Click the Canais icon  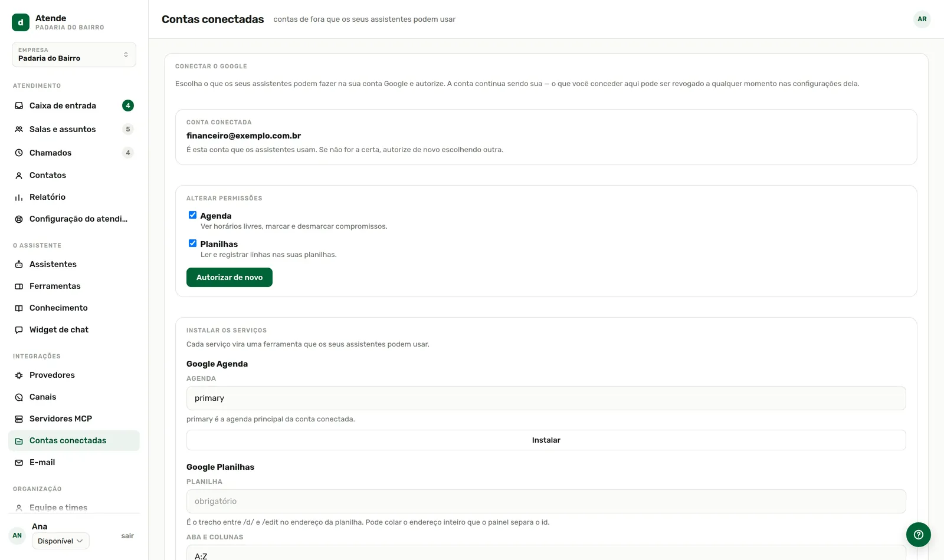point(19,397)
